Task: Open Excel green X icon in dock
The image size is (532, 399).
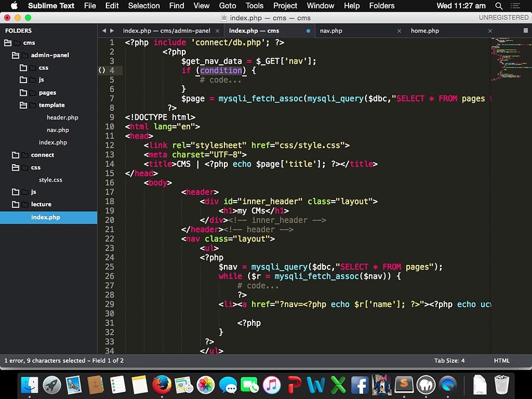Action: click(x=338, y=385)
